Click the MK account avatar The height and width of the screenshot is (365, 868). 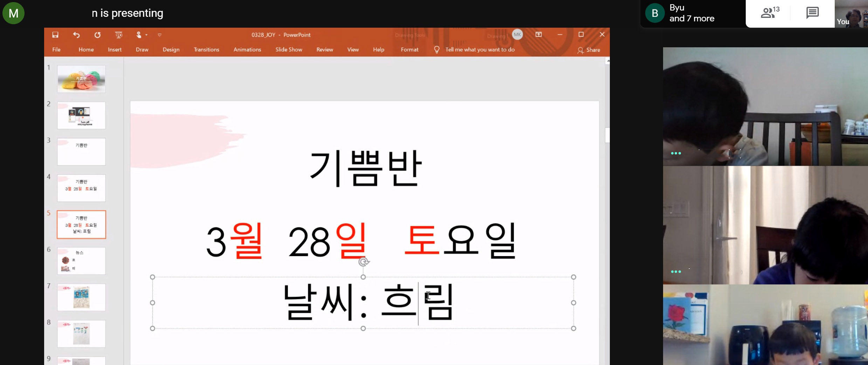point(517,34)
